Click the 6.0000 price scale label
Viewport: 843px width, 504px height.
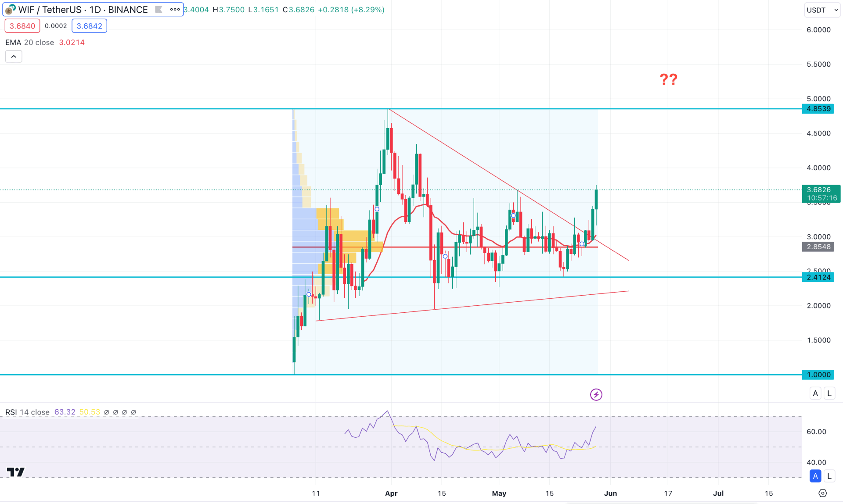819,30
